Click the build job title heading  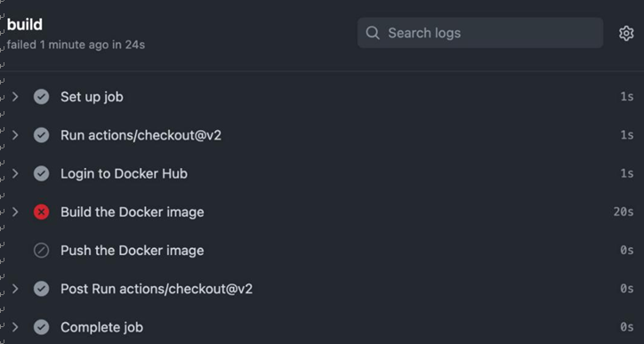(x=25, y=25)
